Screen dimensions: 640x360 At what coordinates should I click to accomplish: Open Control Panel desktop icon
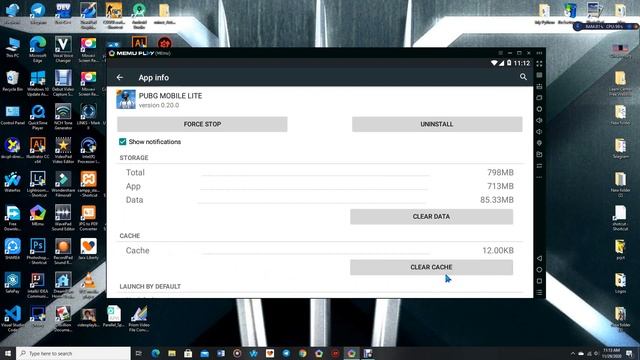(x=13, y=115)
